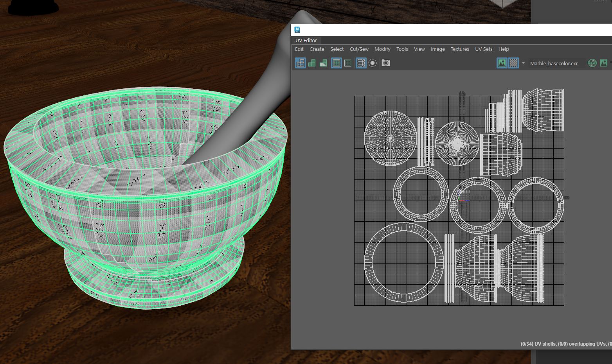
Task: Click the UV distortion shader icon
Action: pos(323,63)
